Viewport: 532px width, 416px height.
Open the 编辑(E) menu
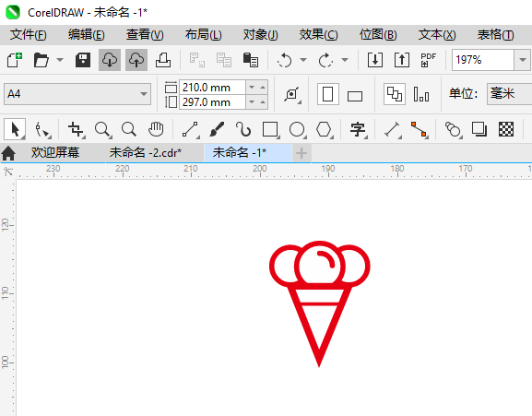[86, 35]
